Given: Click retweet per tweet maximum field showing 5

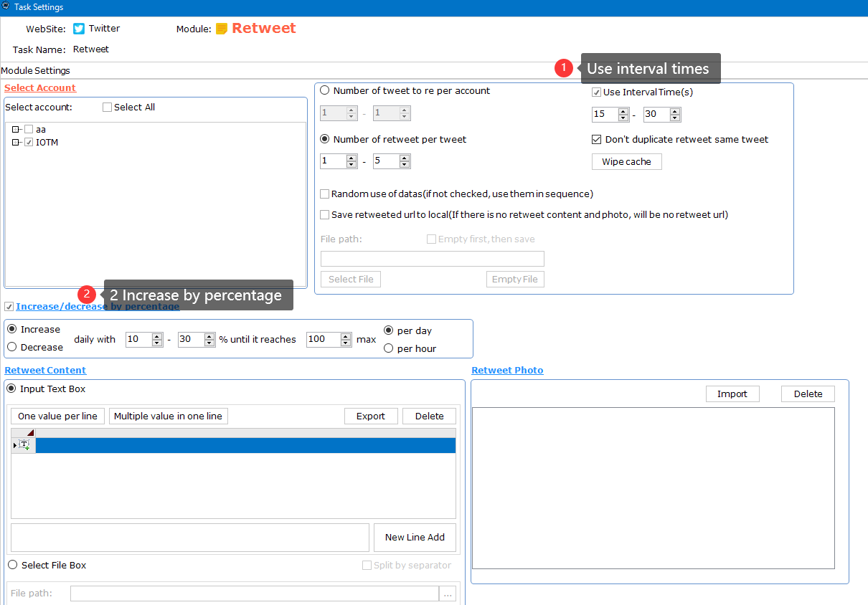Looking at the screenshot, I should tap(386, 161).
